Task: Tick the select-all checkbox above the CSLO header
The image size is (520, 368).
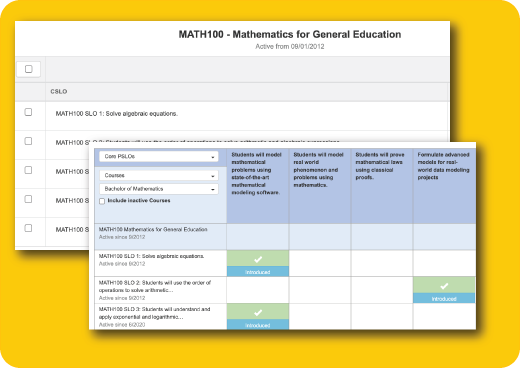Action: (29, 69)
